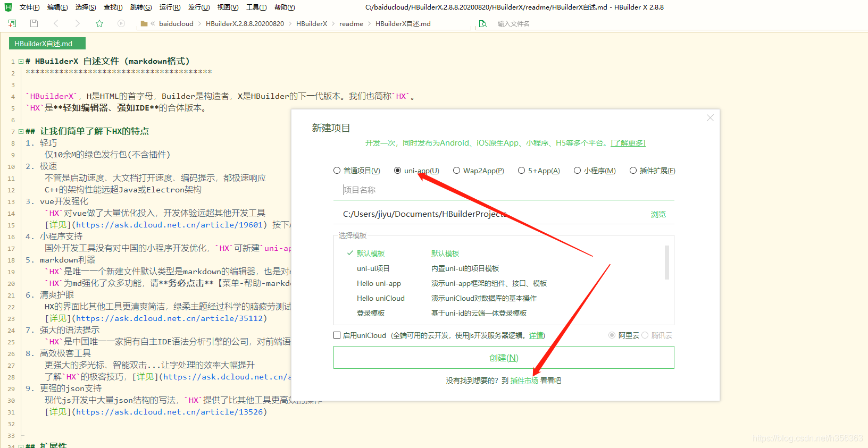
Task: Open the 文件 menu
Action: point(29,7)
